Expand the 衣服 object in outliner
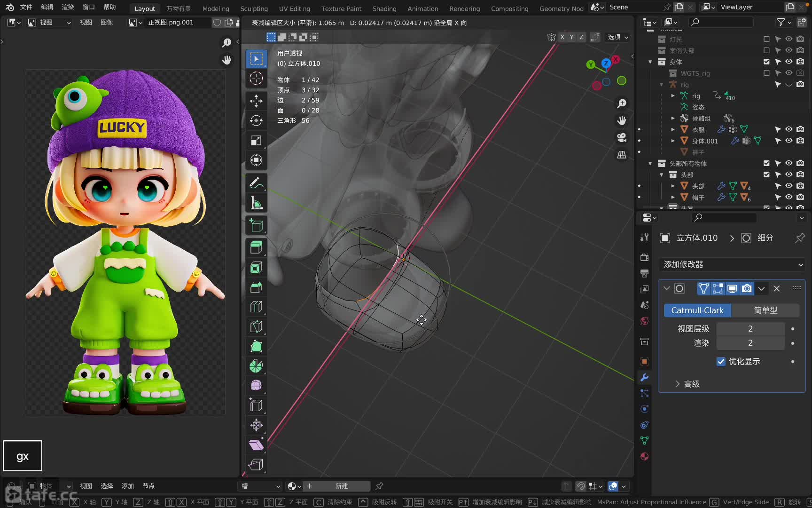 [x=673, y=129]
